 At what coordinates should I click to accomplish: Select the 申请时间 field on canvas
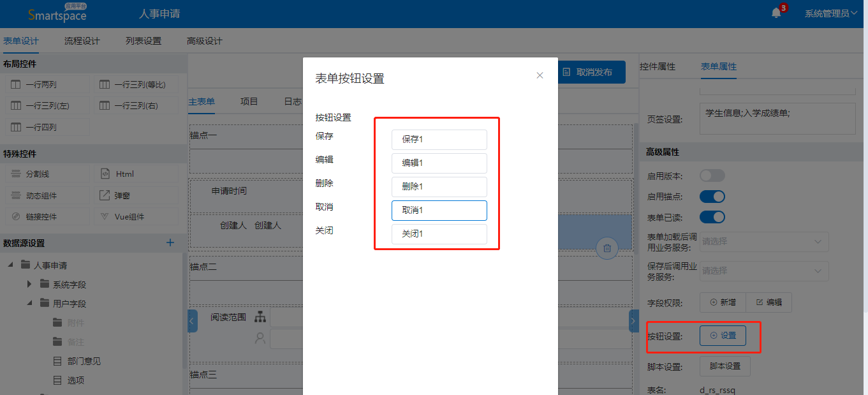(x=229, y=191)
